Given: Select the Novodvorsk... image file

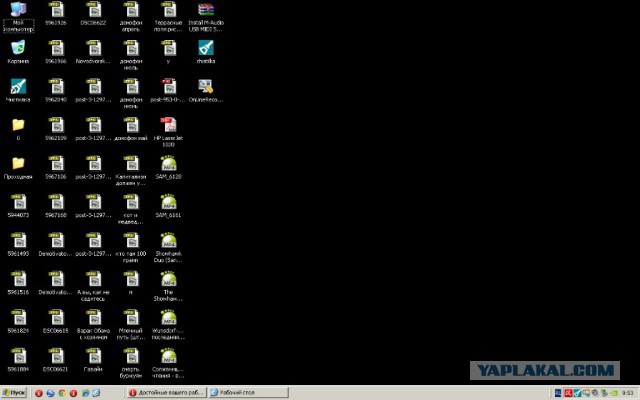Looking at the screenshot, I should point(93,52).
